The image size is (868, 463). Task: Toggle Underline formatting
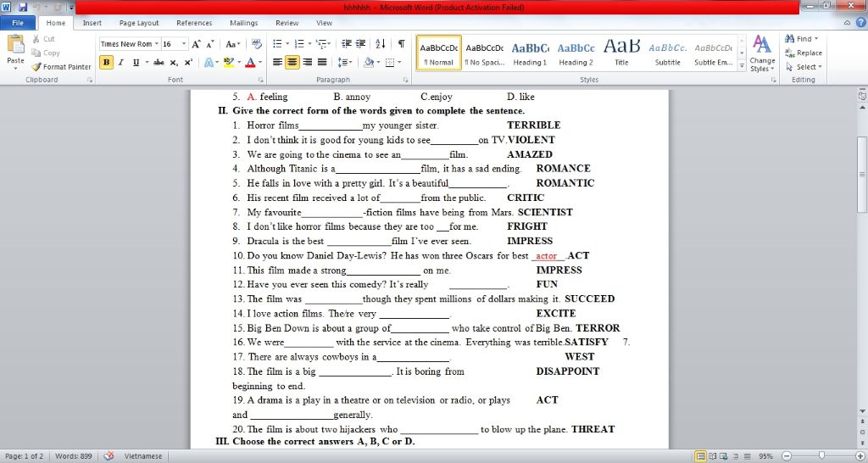[x=136, y=63]
